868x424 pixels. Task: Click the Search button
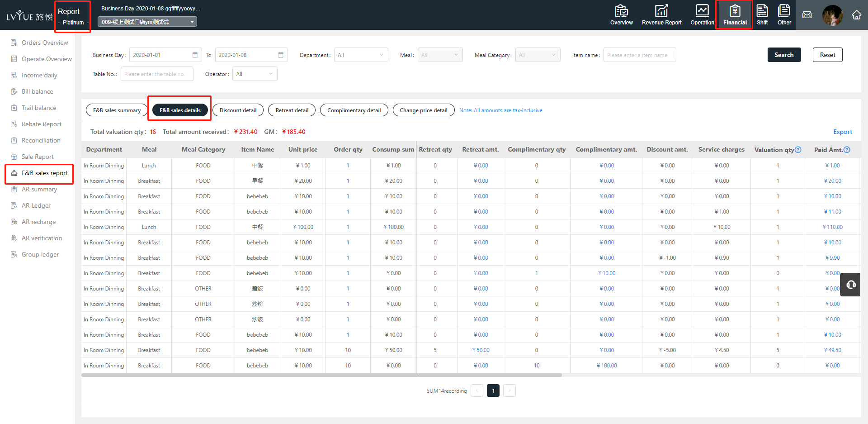coord(784,55)
